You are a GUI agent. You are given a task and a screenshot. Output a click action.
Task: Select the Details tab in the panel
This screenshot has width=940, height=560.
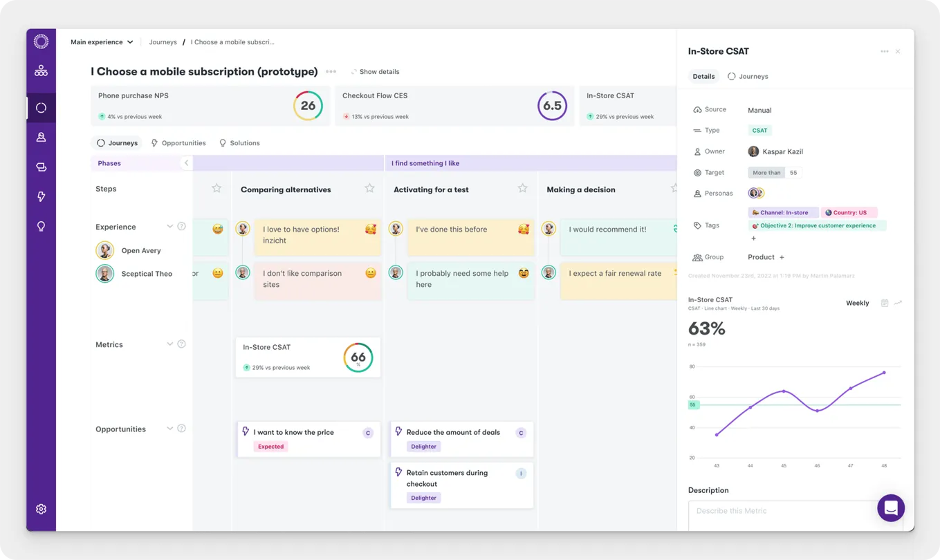click(x=703, y=76)
